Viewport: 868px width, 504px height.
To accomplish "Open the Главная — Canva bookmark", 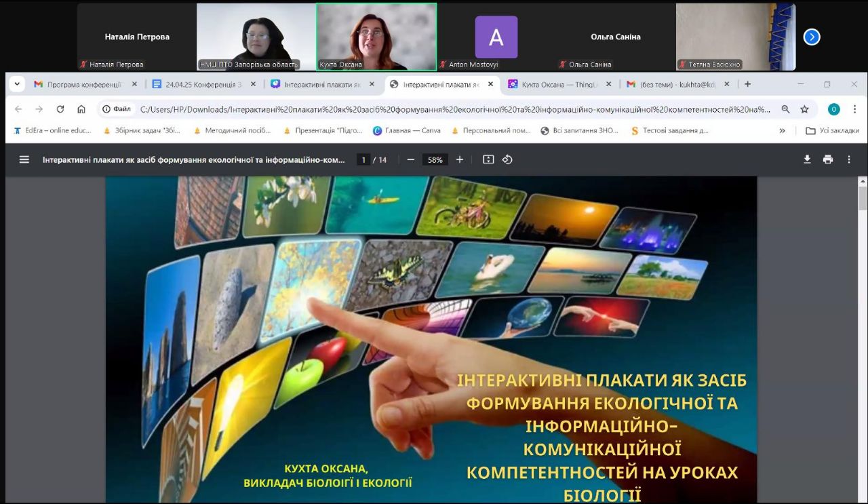I will 407,130.
